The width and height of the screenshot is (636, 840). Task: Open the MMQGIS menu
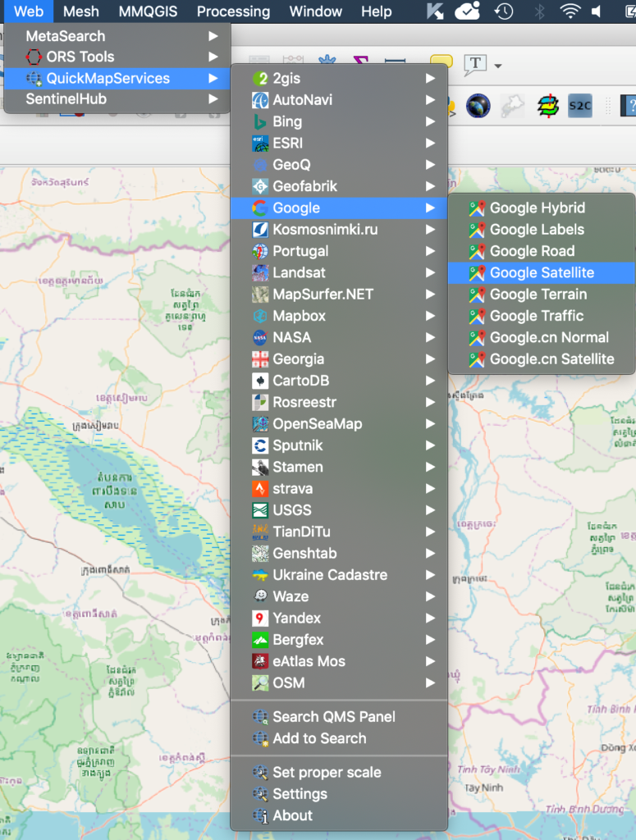pyautogui.click(x=148, y=11)
